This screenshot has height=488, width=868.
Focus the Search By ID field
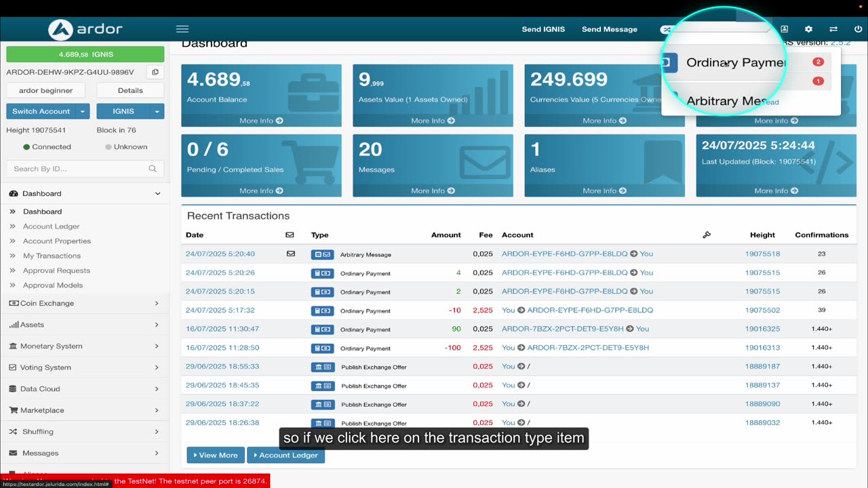85,169
